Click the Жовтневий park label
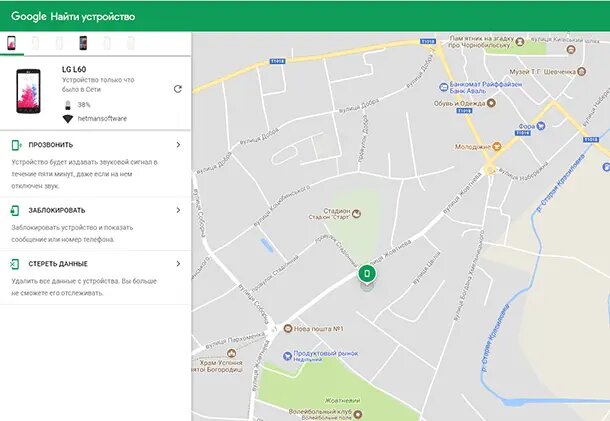The height and width of the screenshot is (421, 610). point(342,400)
